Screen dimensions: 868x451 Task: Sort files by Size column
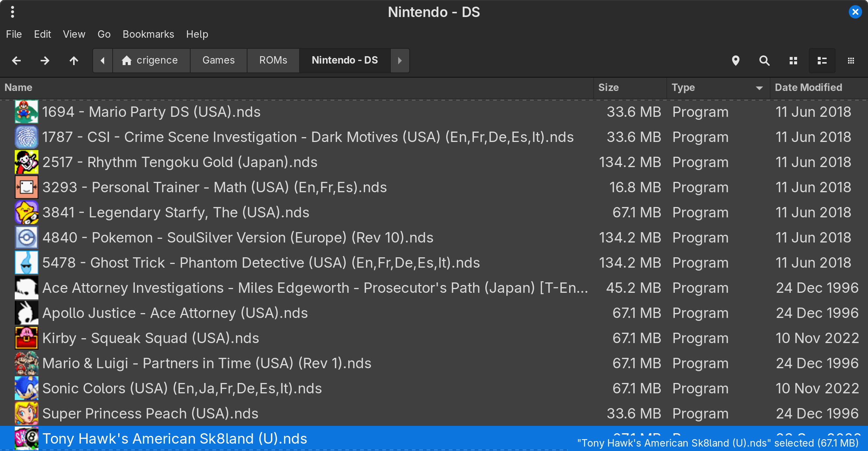[x=608, y=88]
